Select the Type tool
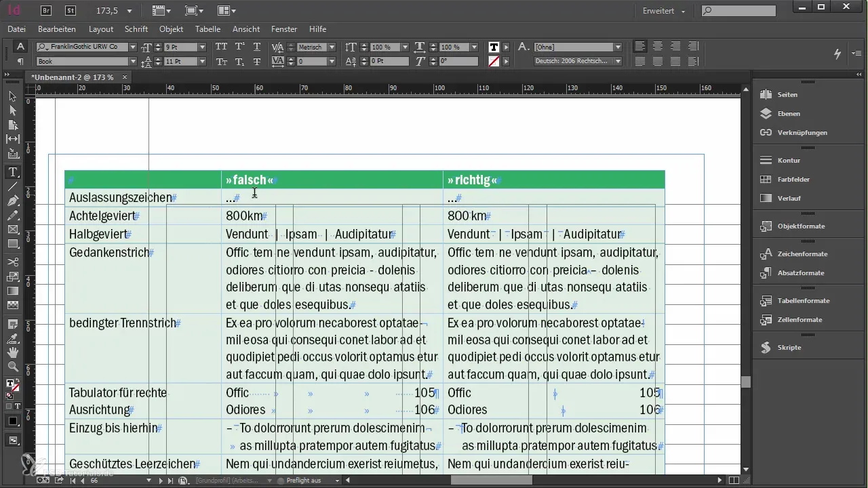The width and height of the screenshot is (868, 488). [x=12, y=172]
